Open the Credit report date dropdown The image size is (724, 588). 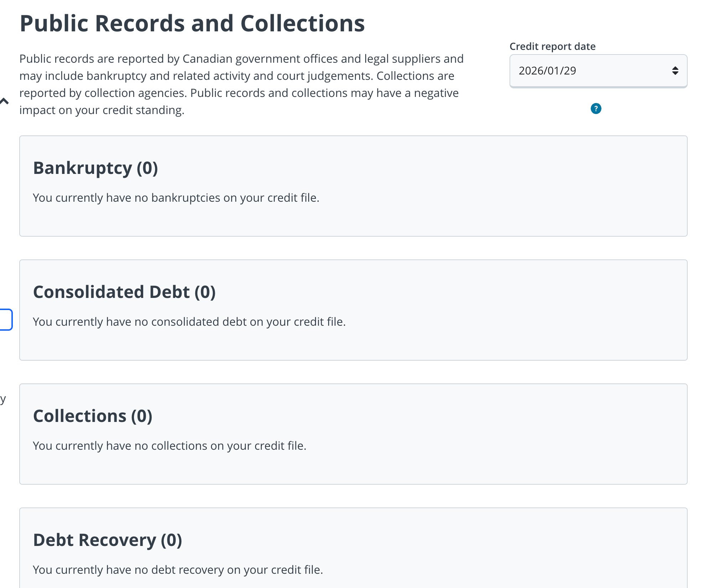coord(598,71)
